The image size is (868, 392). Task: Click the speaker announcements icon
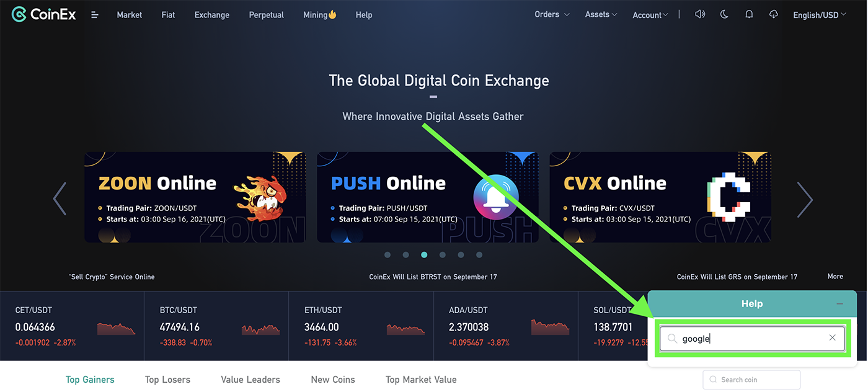click(x=700, y=14)
